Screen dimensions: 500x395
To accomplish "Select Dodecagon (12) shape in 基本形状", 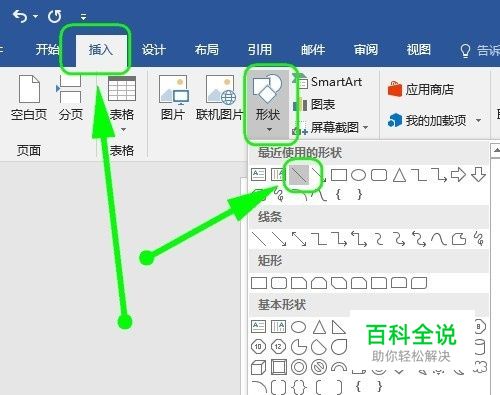I will 278,347.
